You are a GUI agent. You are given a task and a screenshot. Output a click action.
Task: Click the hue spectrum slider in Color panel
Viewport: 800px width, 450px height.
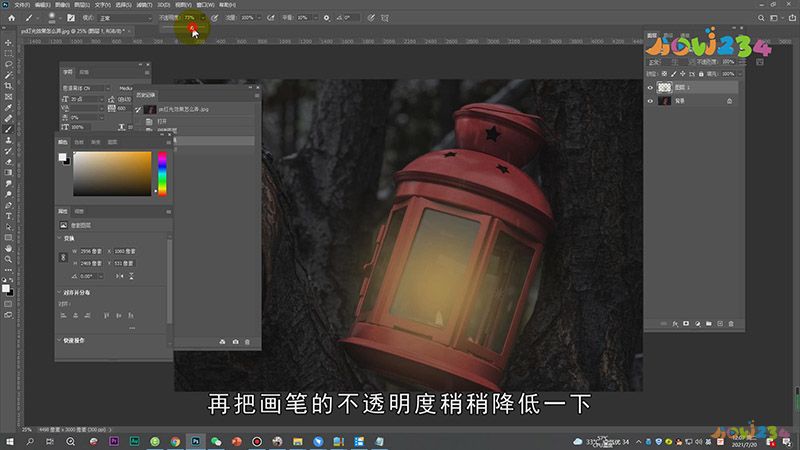(x=162, y=174)
